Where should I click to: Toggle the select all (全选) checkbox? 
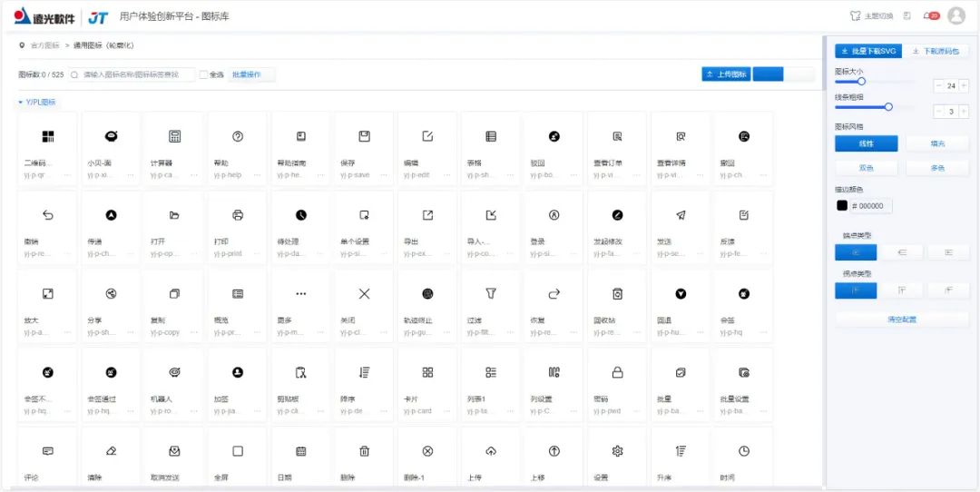click(204, 74)
